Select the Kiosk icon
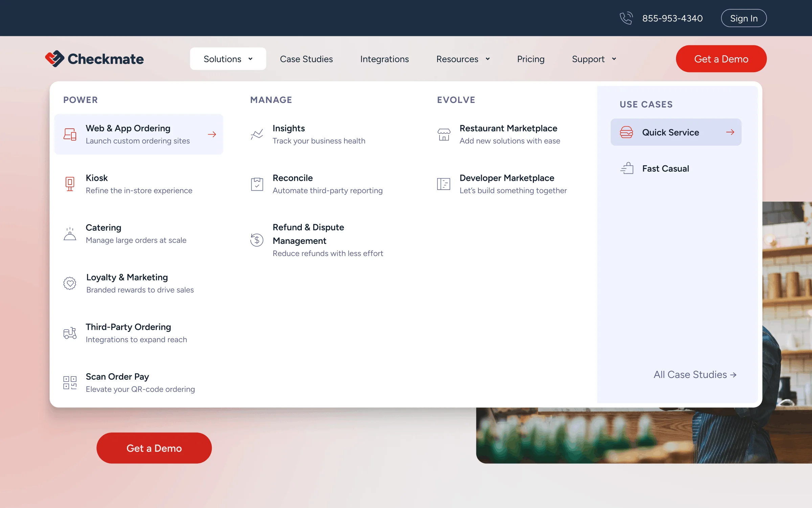 (x=70, y=184)
